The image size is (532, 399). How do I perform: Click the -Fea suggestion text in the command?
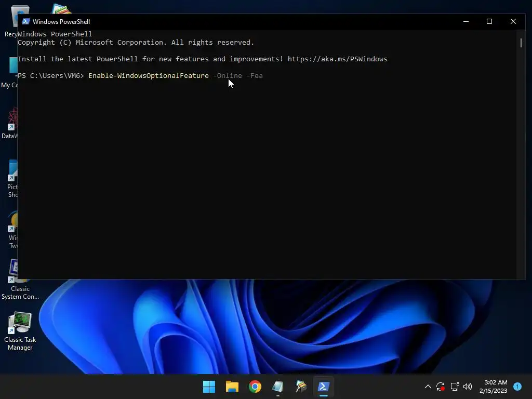[255, 76]
